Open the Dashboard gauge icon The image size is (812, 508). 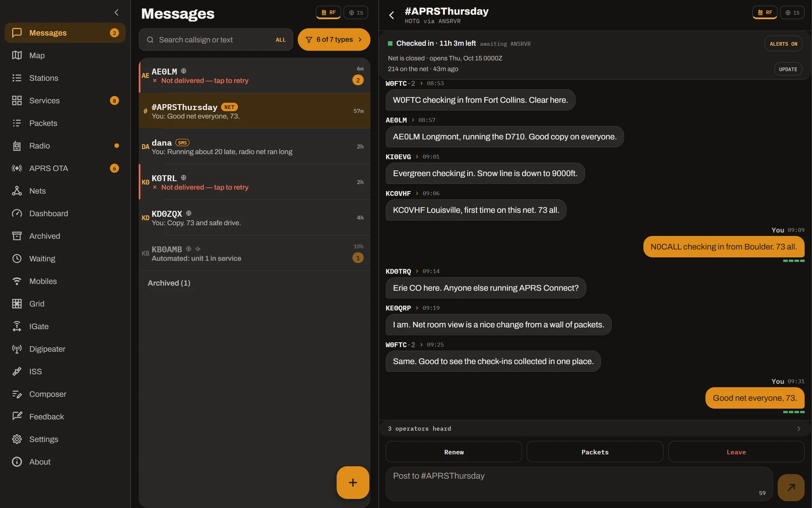click(x=17, y=213)
